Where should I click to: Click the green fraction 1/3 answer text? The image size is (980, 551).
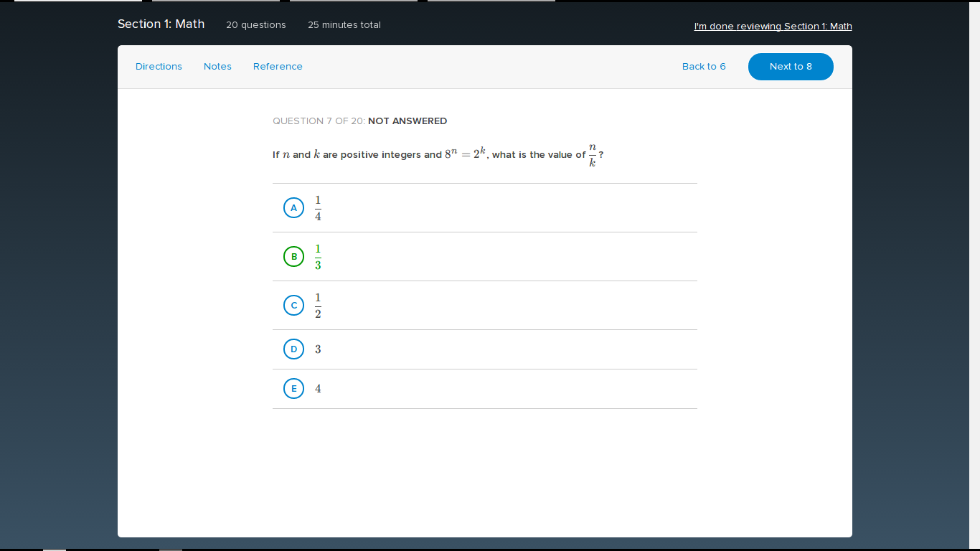318,257
